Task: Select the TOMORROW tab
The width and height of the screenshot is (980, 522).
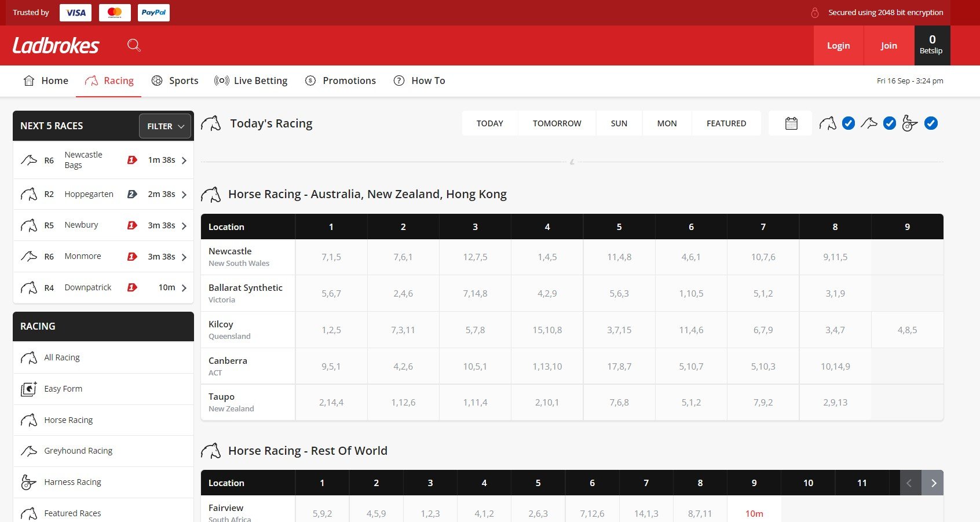Action: (557, 123)
